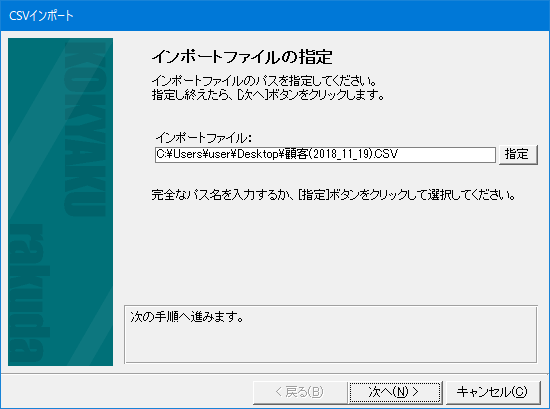Click the CSVインポート title bar

pos(275,16)
